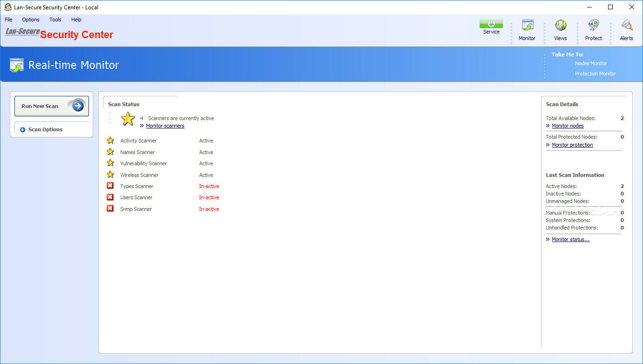Click the Active status of Activity Scanner
This screenshot has height=364, width=643.
pos(206,141)
